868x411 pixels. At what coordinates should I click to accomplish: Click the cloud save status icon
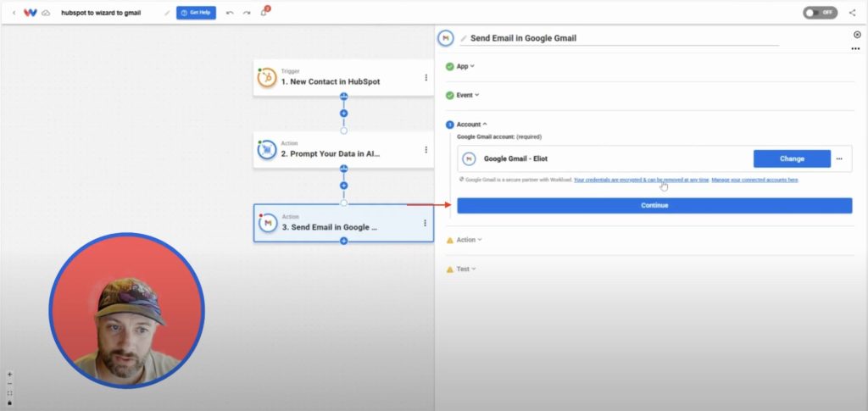[x=46, y=13]
